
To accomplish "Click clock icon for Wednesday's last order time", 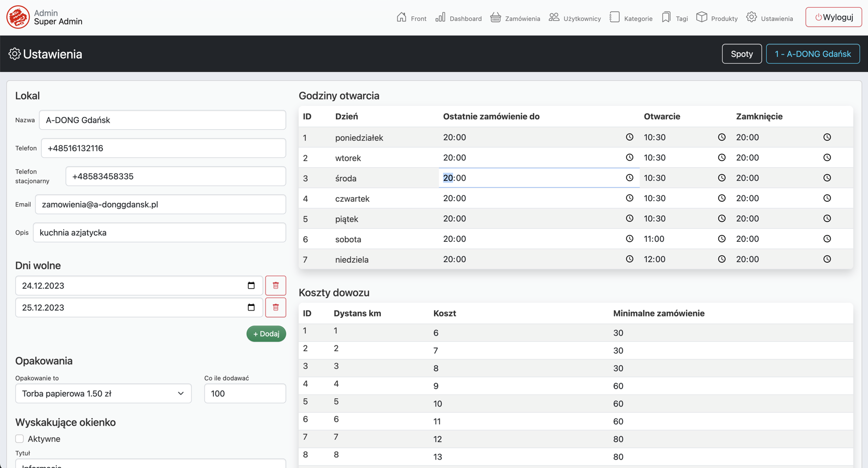I will click(630, 178).
